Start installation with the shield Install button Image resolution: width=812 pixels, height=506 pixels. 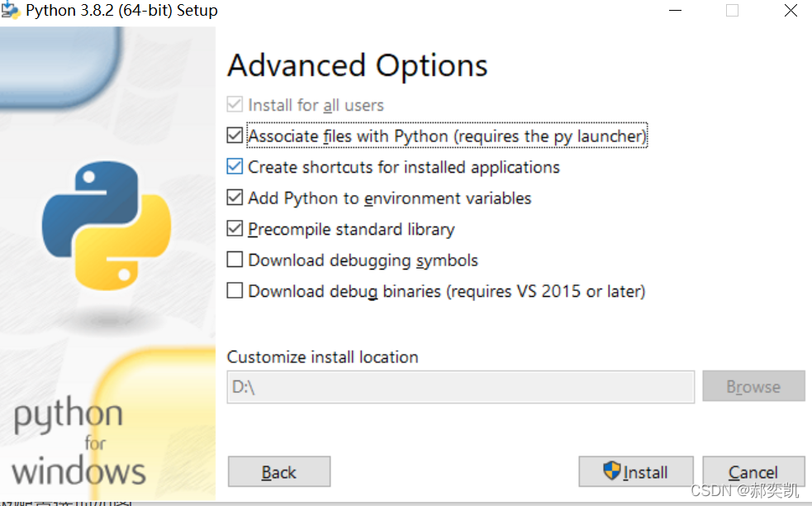coord(635,472)
